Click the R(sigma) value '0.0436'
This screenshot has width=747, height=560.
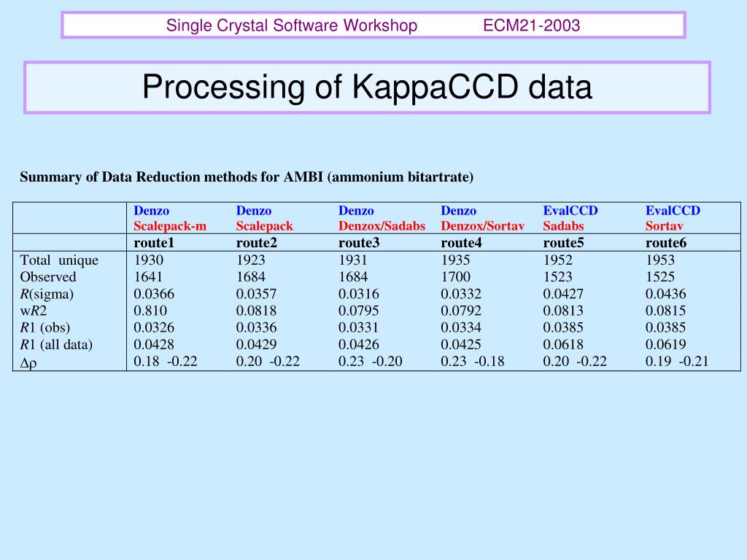[x=666, y=294]
